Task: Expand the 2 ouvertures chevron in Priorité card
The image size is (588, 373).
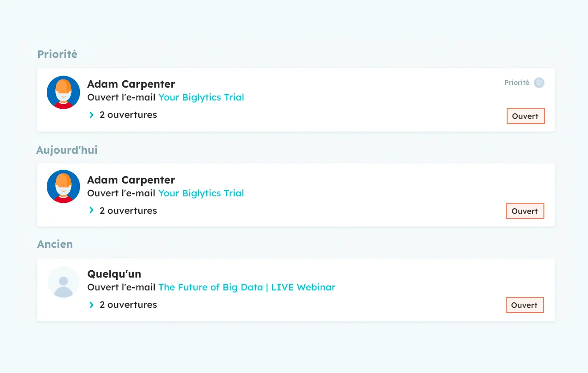Action: click(91, 115)
